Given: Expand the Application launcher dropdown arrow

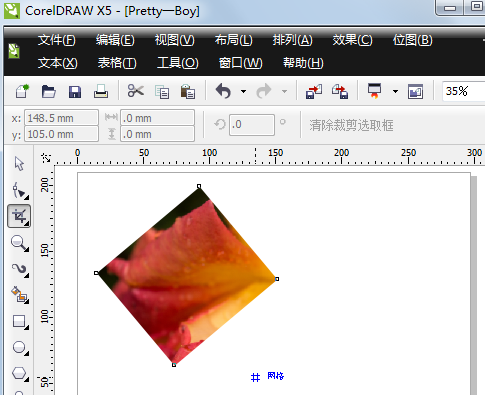Looking at the screenshot, I should click(x=395, y=91).
